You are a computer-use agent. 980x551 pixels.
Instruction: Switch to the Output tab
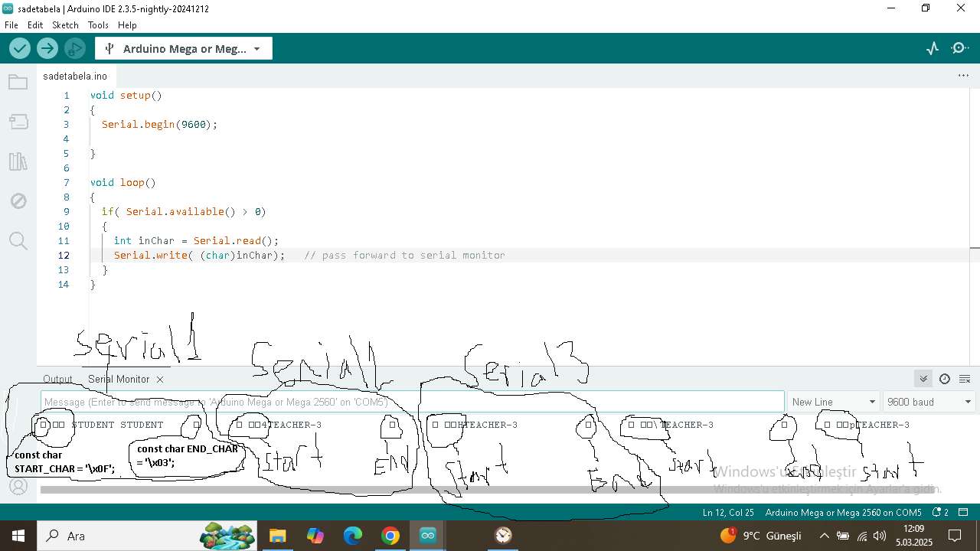click(57, 378)
